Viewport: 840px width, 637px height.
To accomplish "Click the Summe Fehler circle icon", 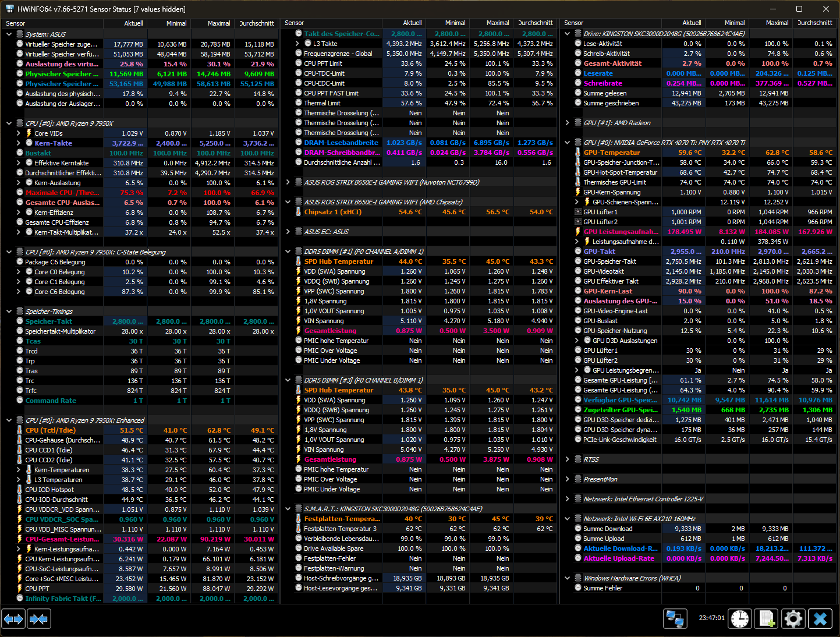I will (x=578, y=588).
